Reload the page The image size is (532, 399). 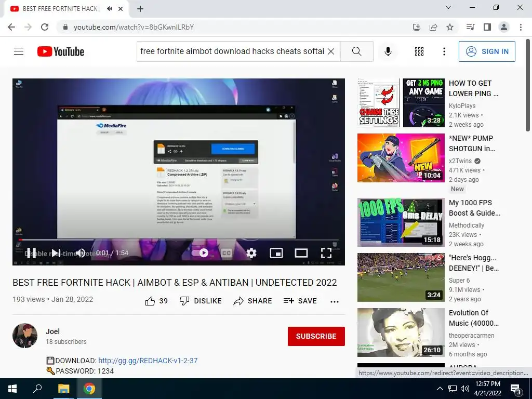(x=45, y=27)
